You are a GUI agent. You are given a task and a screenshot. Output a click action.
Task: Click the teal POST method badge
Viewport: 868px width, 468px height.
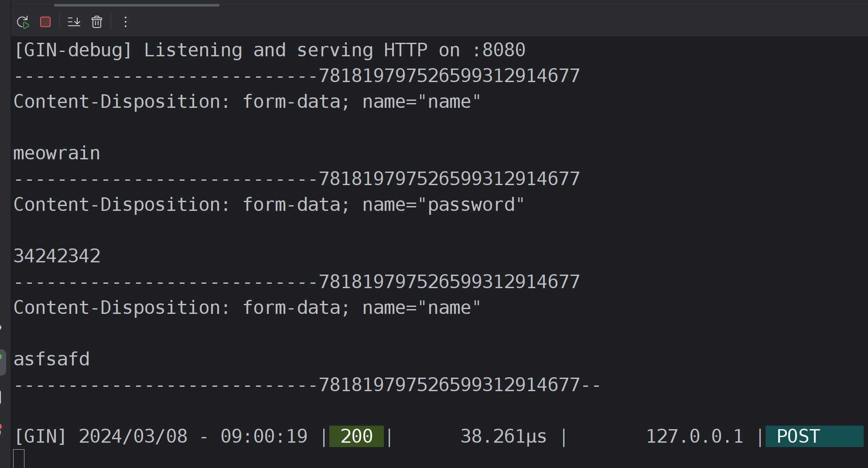pyautogui.click(x=814, y=436)
